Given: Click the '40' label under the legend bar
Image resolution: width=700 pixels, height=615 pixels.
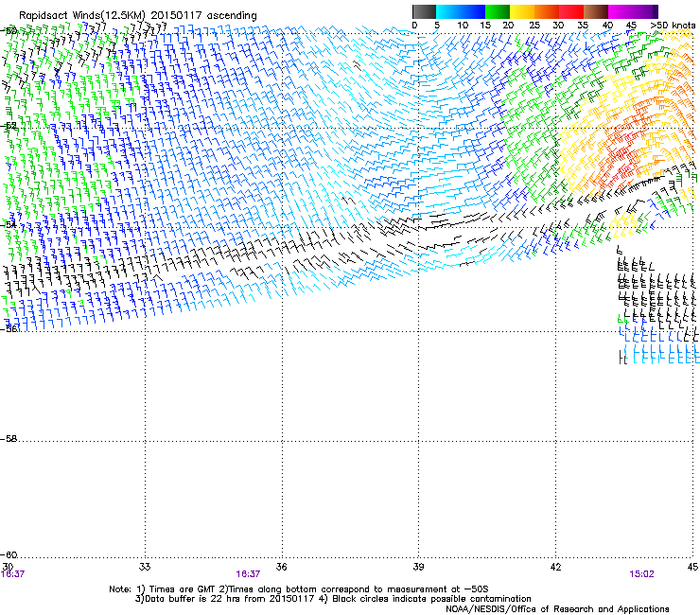Looking at the screenshot, I should click(607, 26).
